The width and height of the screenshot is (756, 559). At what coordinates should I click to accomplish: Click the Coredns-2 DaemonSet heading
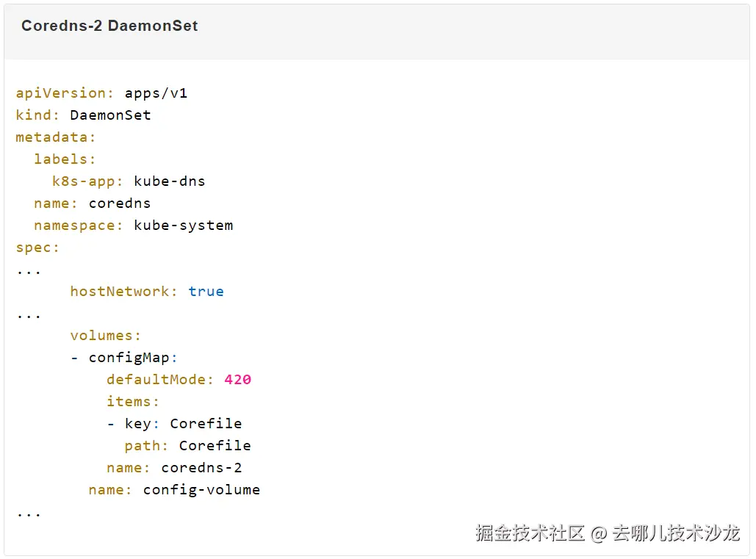click(109, 26)
